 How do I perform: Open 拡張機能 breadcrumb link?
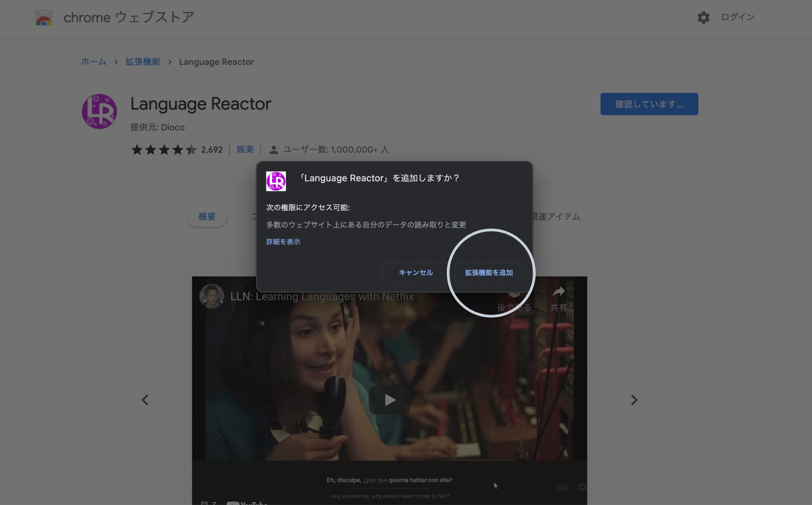143,62
